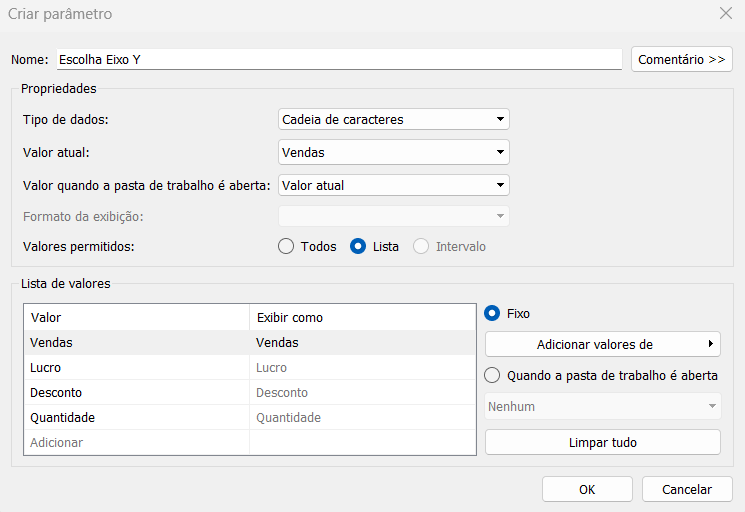Screen dimensions: 745x512
Task: Select Quando a pasta de trabalho é aberta
Action: point(492,375)
